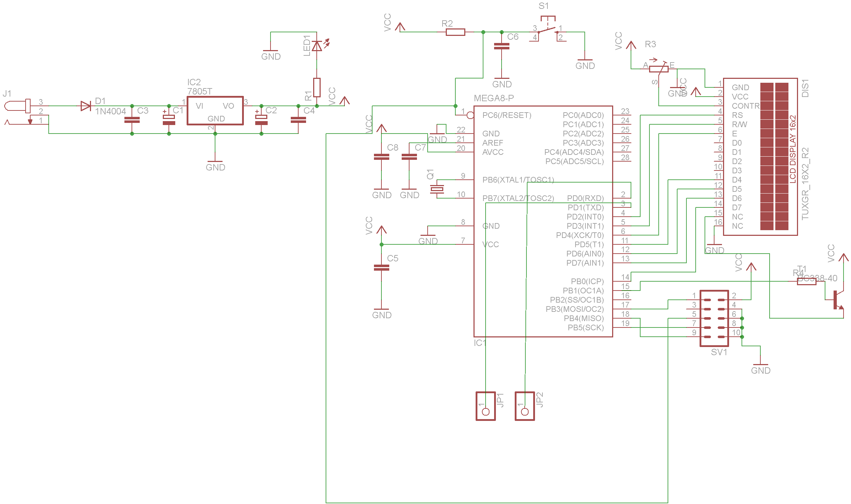Click the R3 potentiometer symbol
Image resolution: width=851 pixels, height=504 pixels.
click(658, 69)
